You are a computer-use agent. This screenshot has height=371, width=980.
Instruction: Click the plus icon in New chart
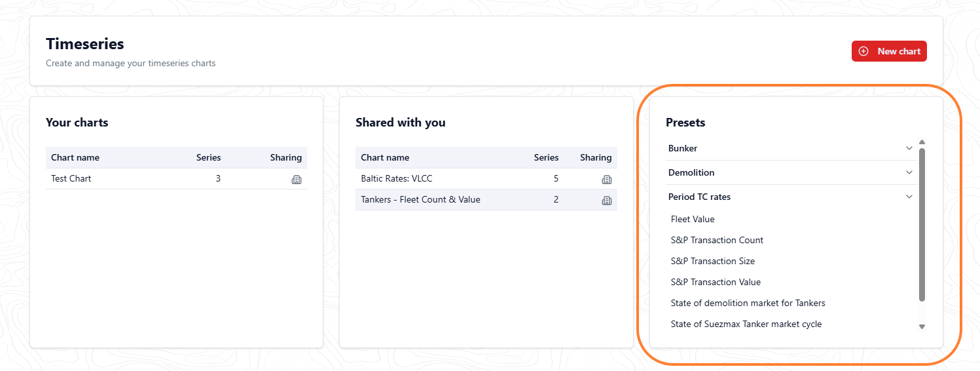[x=863, y=51]
